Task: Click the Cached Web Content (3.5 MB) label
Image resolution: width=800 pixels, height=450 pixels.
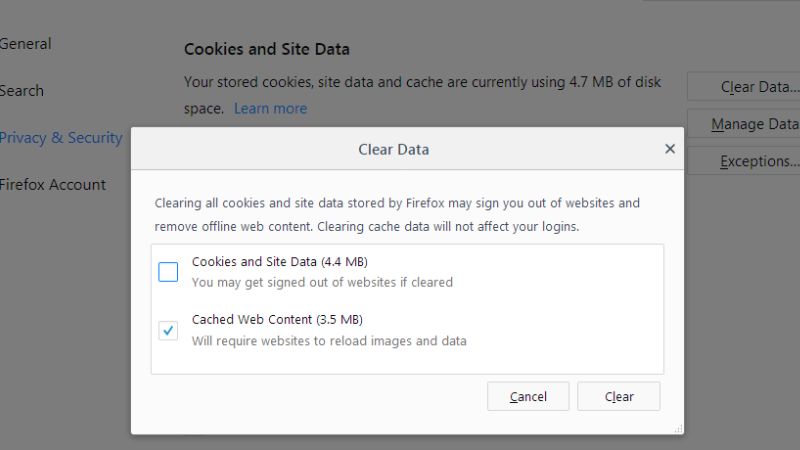Action: pos(277,320)
